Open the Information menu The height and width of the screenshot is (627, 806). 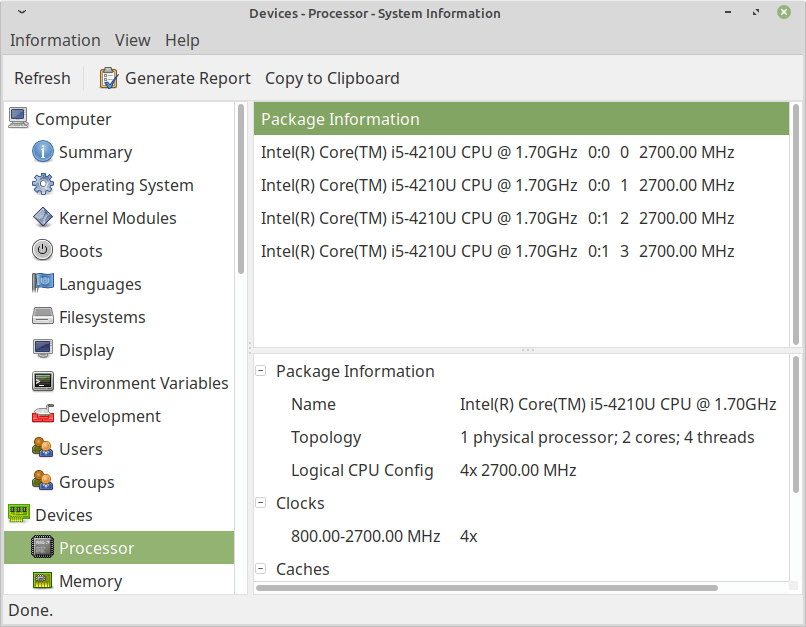55,40
